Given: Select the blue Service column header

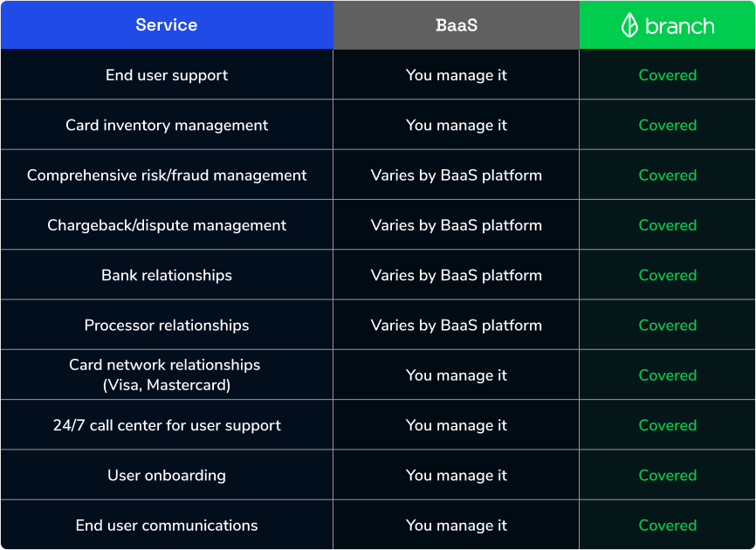Looking at the screenshot, I should pos(166,24).
